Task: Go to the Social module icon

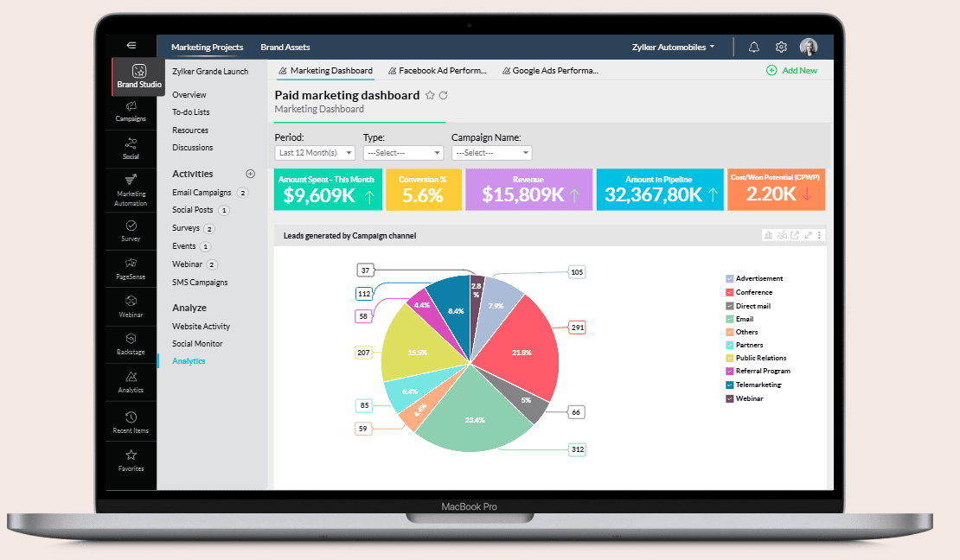Action: (131, 149)
